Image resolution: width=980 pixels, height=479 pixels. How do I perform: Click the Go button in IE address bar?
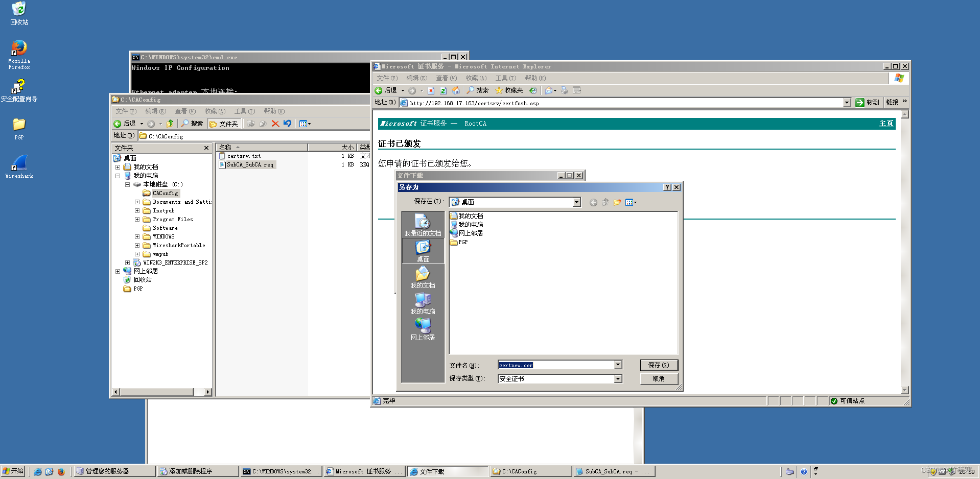point(868,103)
